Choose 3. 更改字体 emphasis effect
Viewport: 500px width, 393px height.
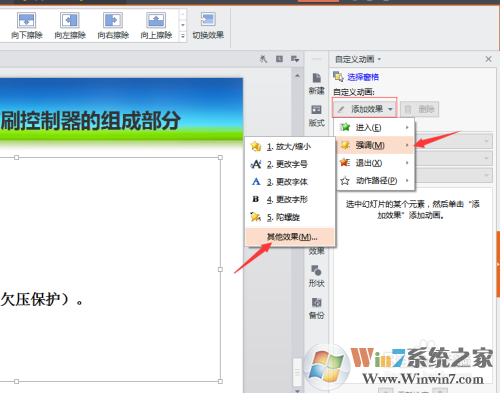click(x=290, y=182)
